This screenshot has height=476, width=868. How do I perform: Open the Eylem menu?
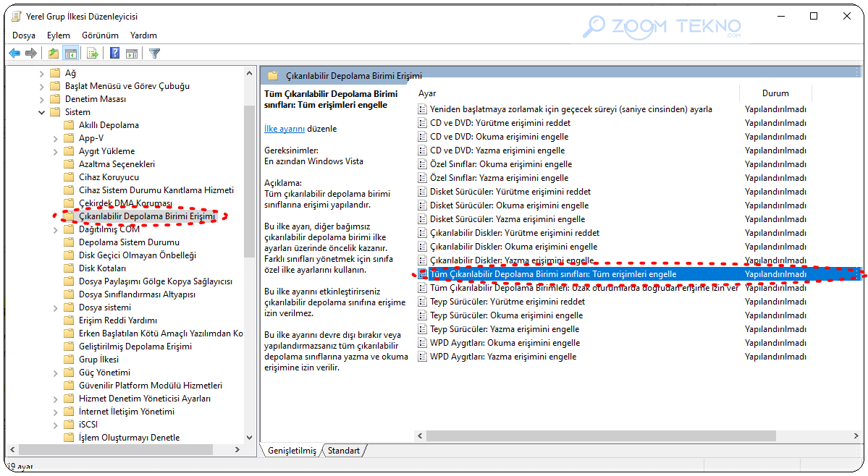pyautogui.click(x=58, y=35)
